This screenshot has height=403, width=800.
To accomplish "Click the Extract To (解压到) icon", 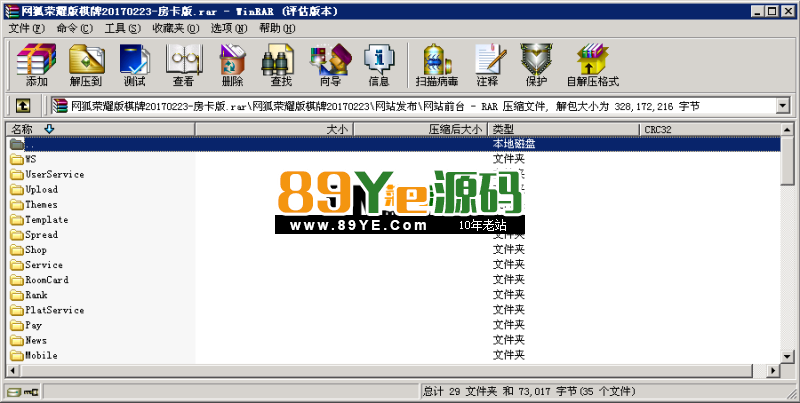I will click(x=86, y=65).
